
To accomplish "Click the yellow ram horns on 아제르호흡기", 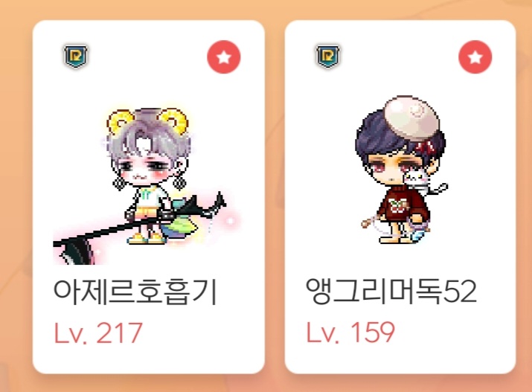I will (x=147, y=123).
